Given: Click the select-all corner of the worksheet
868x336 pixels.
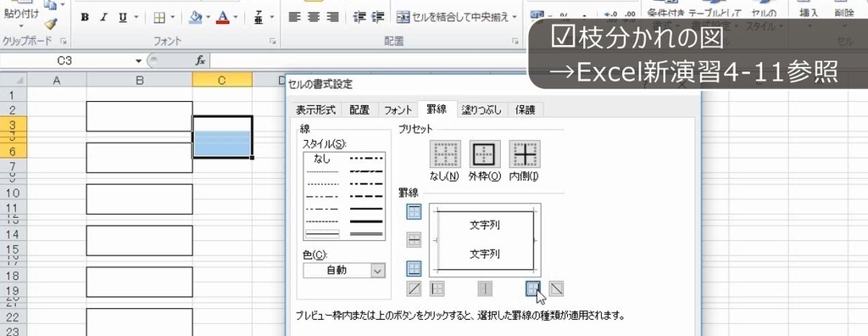Looking at the screenshot, I should (14, 81).
